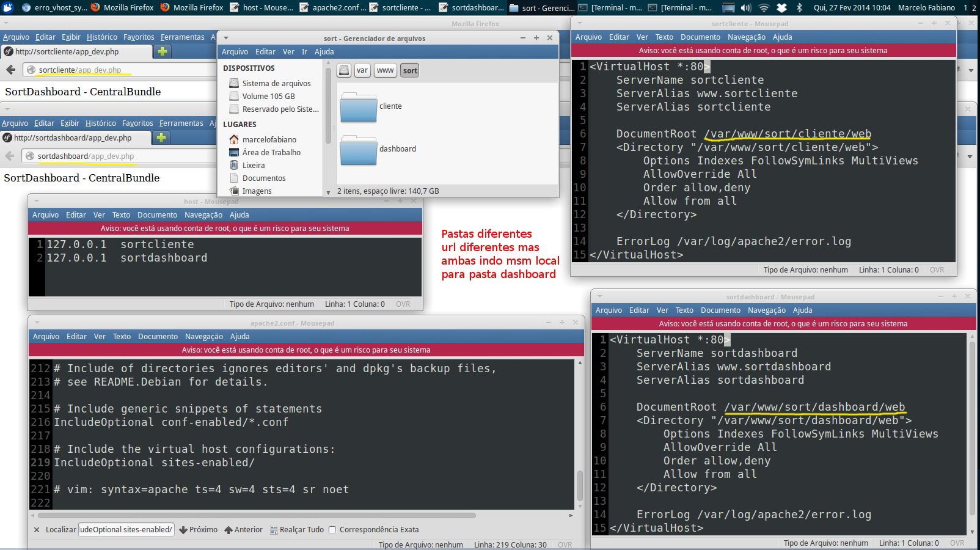Viewport: 980px width, 550px height.
Task: Click the Localizar search field
Action: (x=126, y=530)
